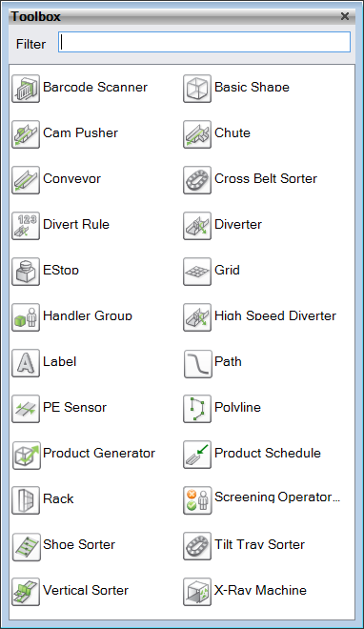The width and height of the screenshot is (364, 629).
Task: Select the Barcode Scanner icon
Action: click(26, 89)
